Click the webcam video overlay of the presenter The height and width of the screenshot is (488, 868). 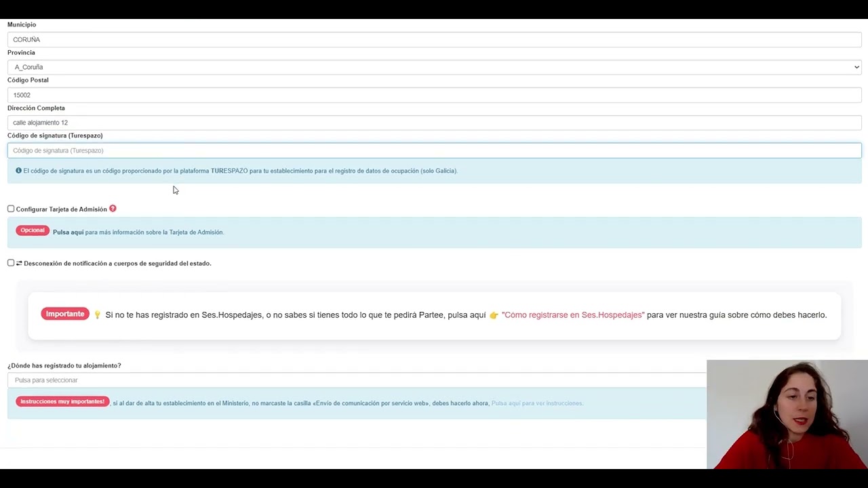click(x=787, y=414)
